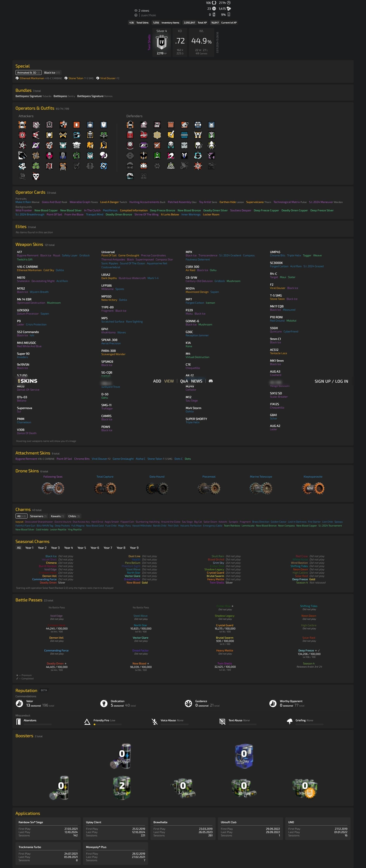
Task: Select the Streamers charms filter tab
Action: pyautogui.click(x=38, y=516)
